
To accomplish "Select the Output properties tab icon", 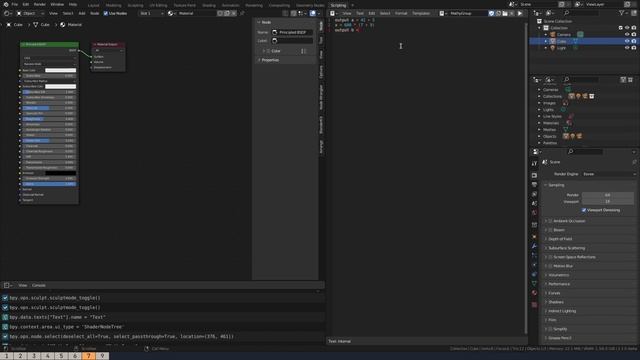I will click(534, 185).
